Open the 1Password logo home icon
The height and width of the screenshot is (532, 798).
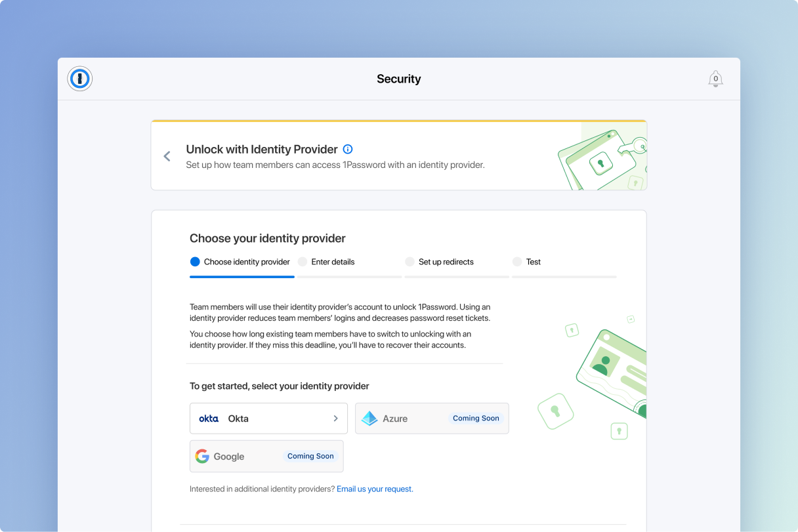(x=80, y=79)
